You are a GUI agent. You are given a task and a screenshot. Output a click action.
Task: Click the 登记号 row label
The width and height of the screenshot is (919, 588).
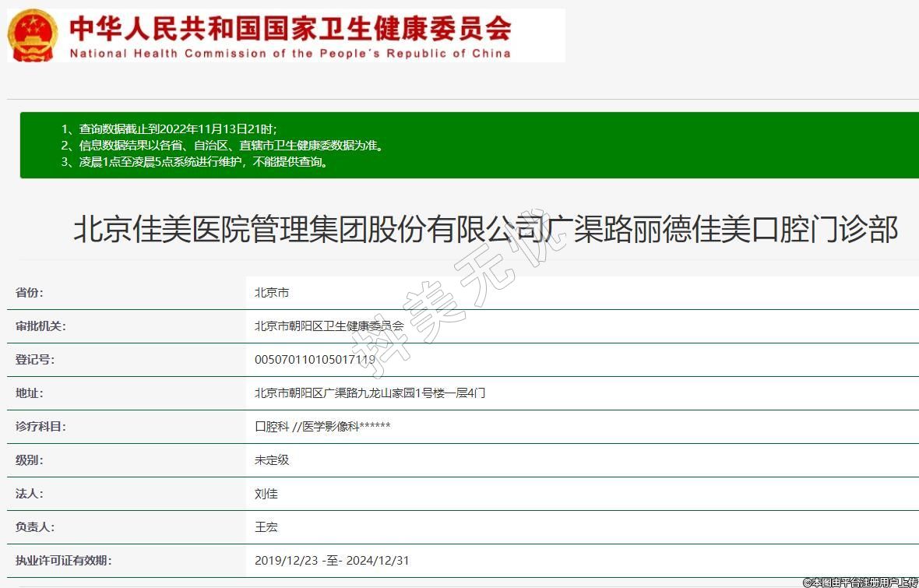point(35,360)
